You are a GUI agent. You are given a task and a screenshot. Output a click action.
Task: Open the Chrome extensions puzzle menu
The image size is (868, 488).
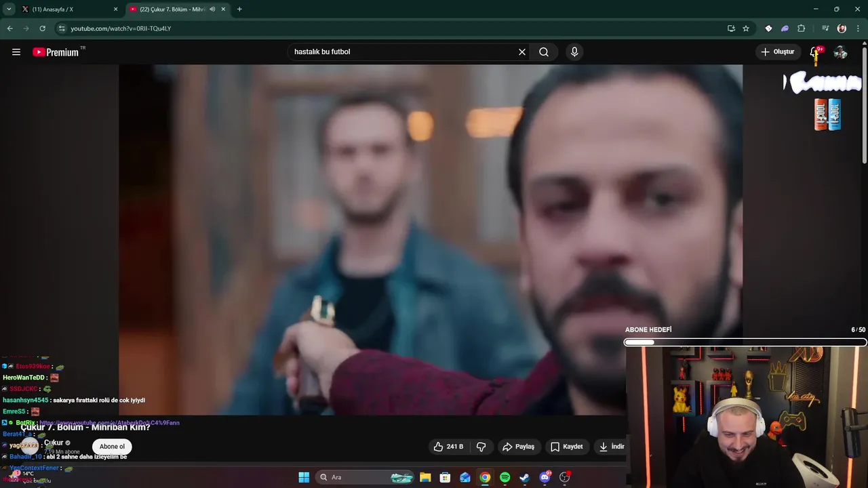[x=801, y=28]
